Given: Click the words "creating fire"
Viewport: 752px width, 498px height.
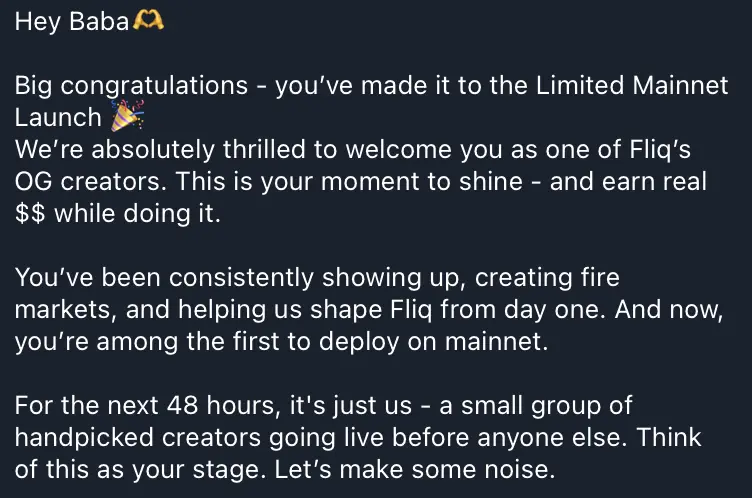Looking at the screenshot, I should click(547, 278).
